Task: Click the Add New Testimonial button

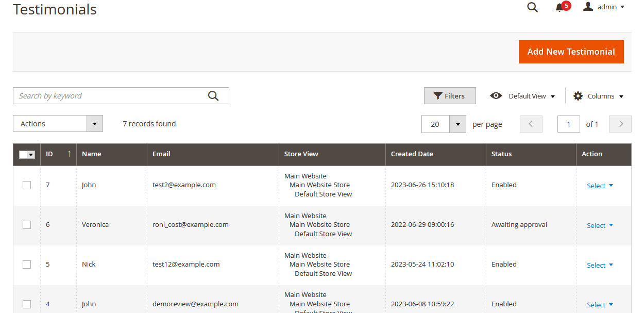Action: coord(571,52)
